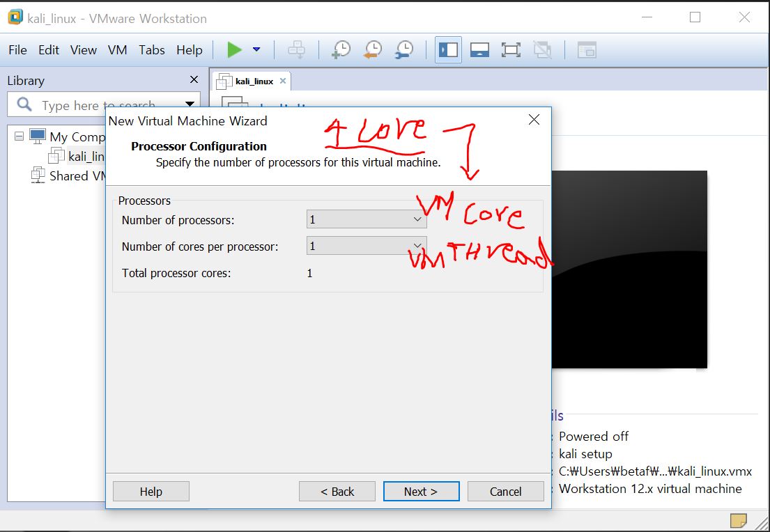Enter full screen mode icon
The image size is (770, 532).
pyautogui.click(x=511, y=49)
